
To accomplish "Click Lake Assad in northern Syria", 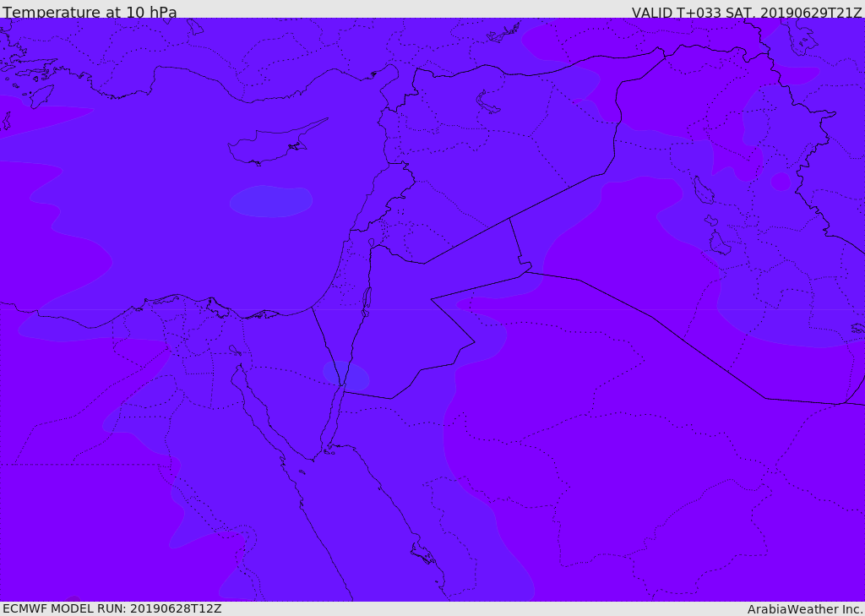I will 488,101.
